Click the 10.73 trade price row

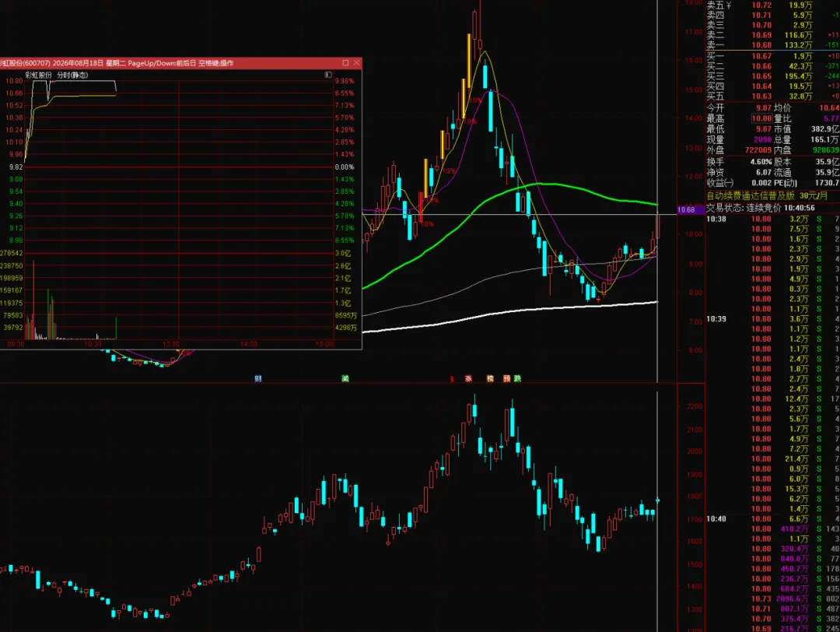pos(761,599)
